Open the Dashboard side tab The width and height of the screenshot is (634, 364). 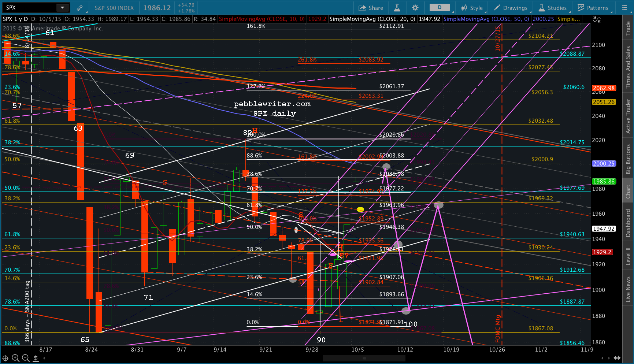(x=628, y=223)
